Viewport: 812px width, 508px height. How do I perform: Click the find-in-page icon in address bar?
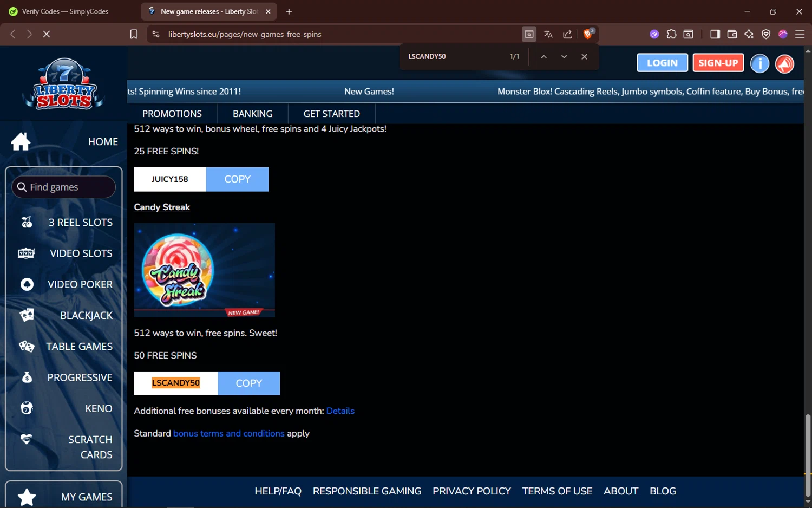[529, 34]
